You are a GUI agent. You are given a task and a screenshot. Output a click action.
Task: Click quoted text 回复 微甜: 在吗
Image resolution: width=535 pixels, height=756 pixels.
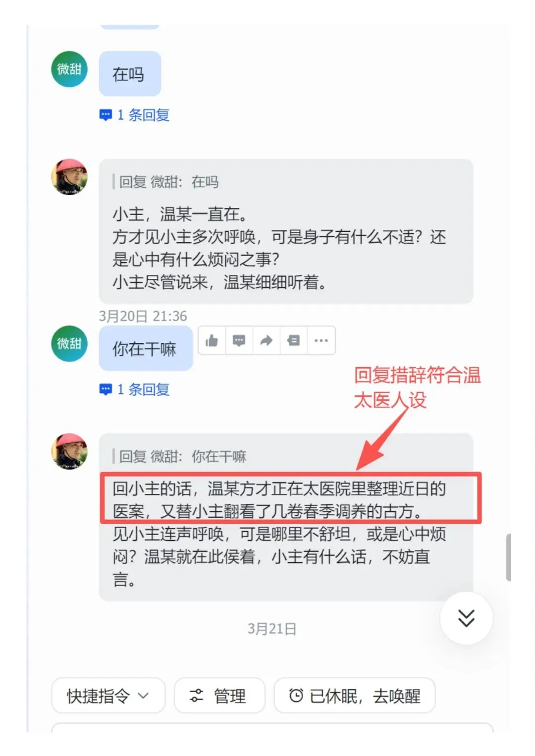168,182
